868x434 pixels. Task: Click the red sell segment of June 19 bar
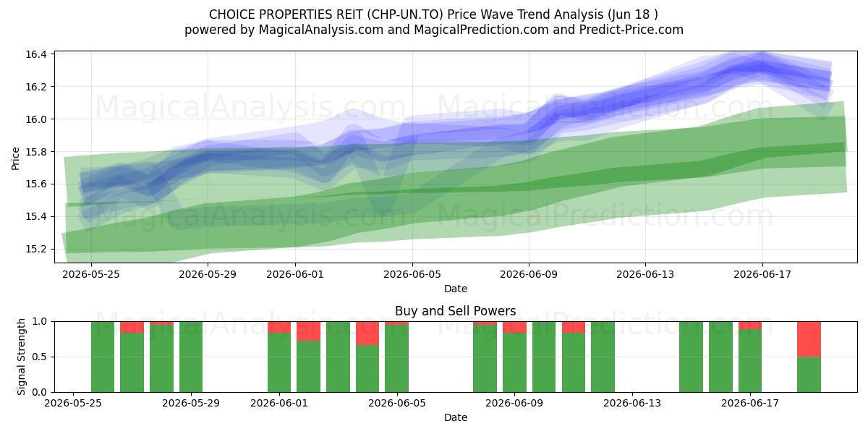809,339
